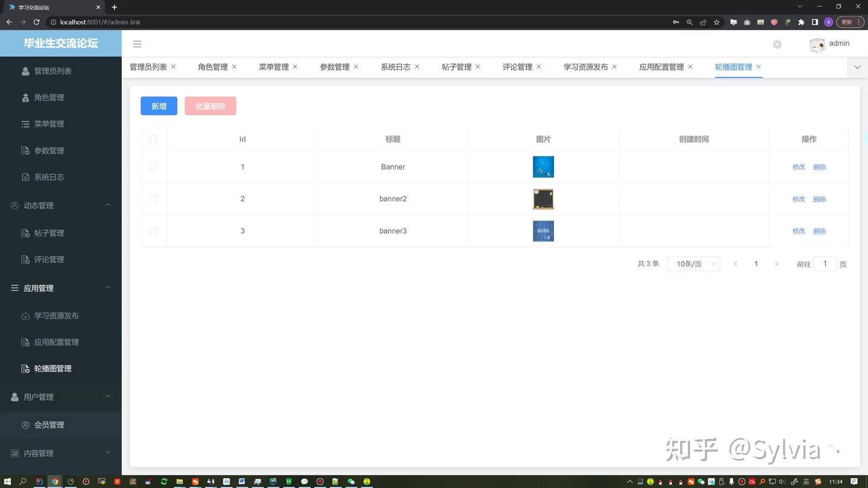Switch to the 帖子管理 tab

(456, 67)
